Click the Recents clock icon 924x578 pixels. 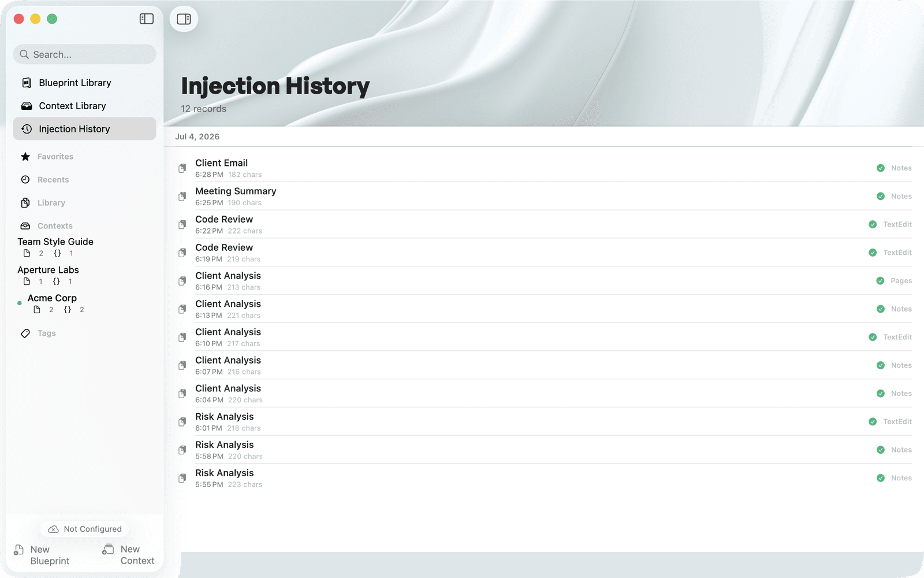(x=25, y=180)
